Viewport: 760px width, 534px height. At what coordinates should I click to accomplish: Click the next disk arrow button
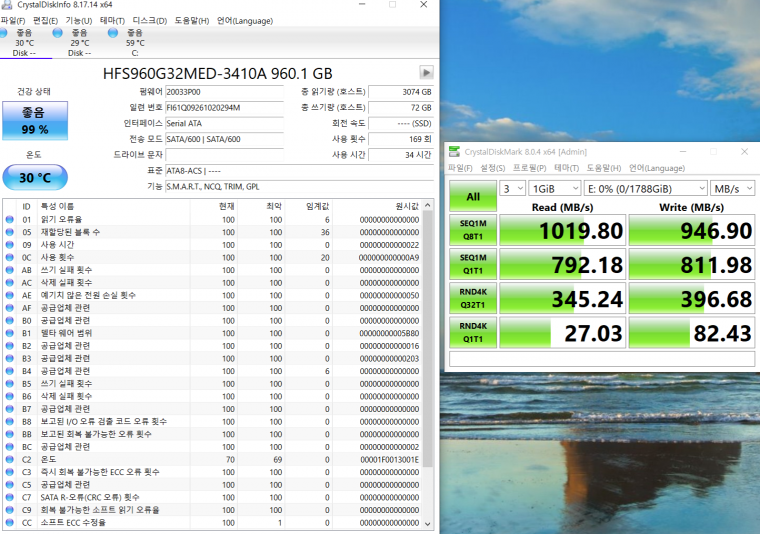point(426,73)
